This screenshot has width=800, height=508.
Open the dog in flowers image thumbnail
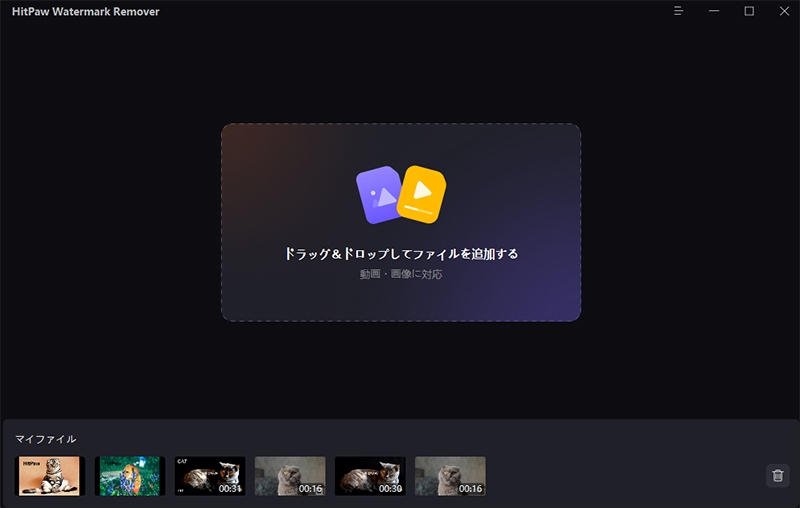pos(130,476)
